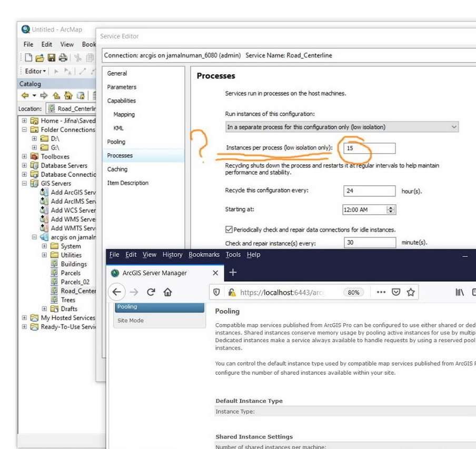
Task: Expand the System folder node
Action: pos(44,246)
